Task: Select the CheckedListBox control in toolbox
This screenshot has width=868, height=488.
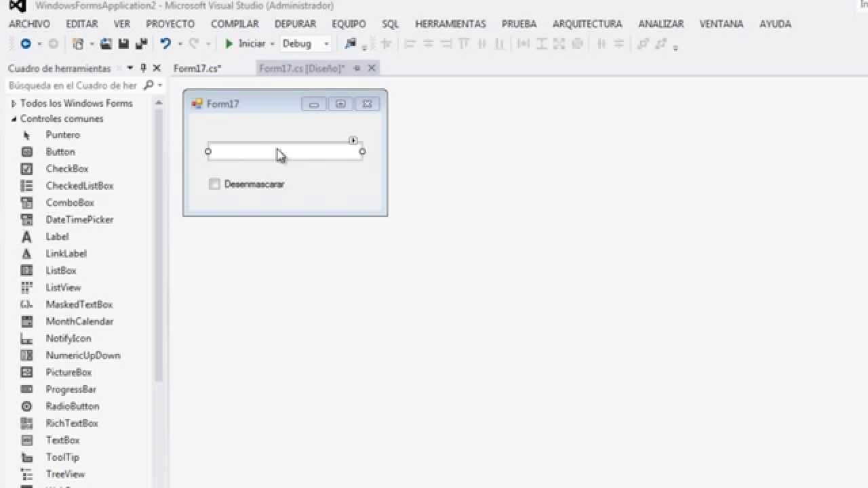Action: 79,186
